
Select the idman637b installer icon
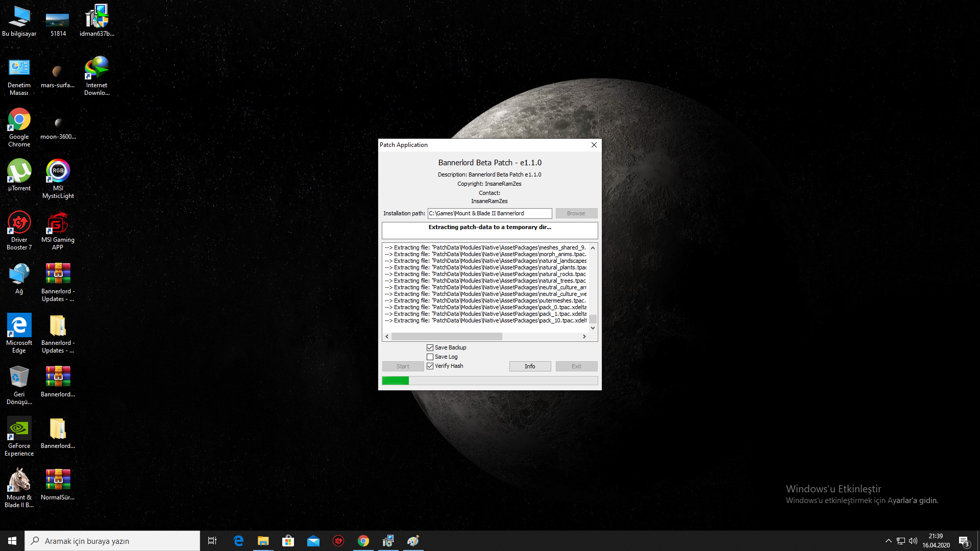(96, 21)
